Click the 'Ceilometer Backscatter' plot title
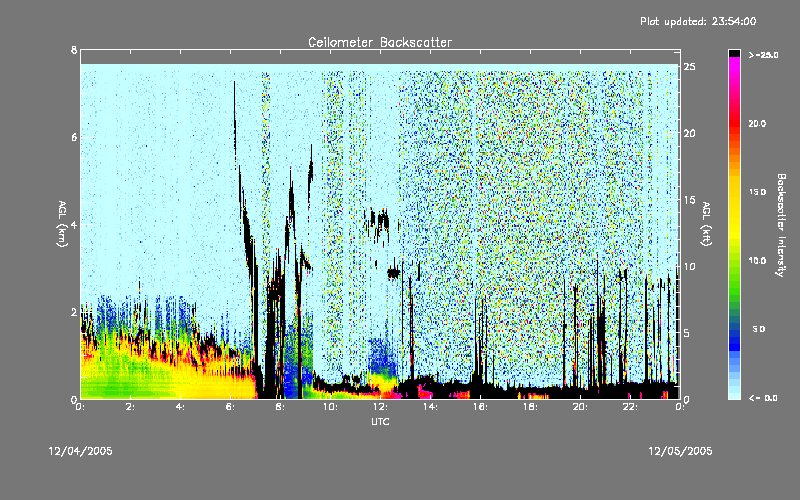This screenshot has width=800, height=500. point(380,42)
